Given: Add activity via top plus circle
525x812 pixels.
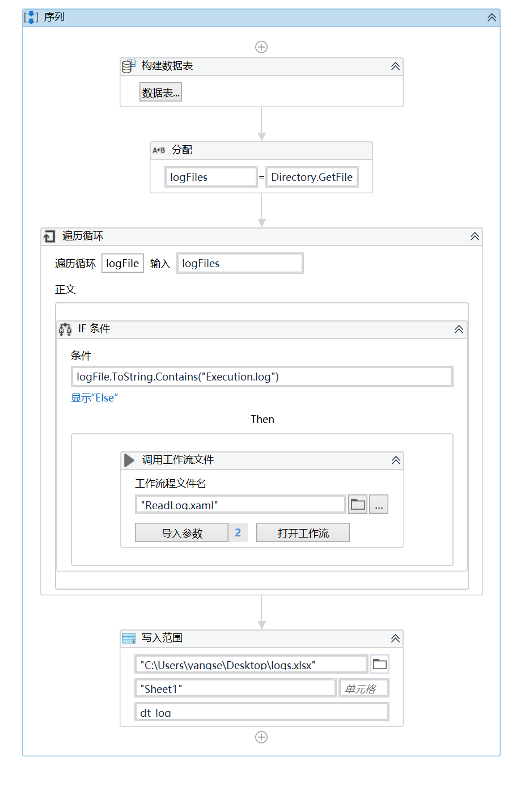Looking at the screenshot, I should pos(261,47).
